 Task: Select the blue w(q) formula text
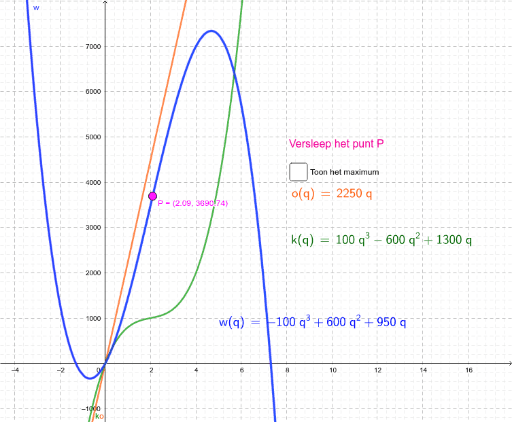click(312, 322)
